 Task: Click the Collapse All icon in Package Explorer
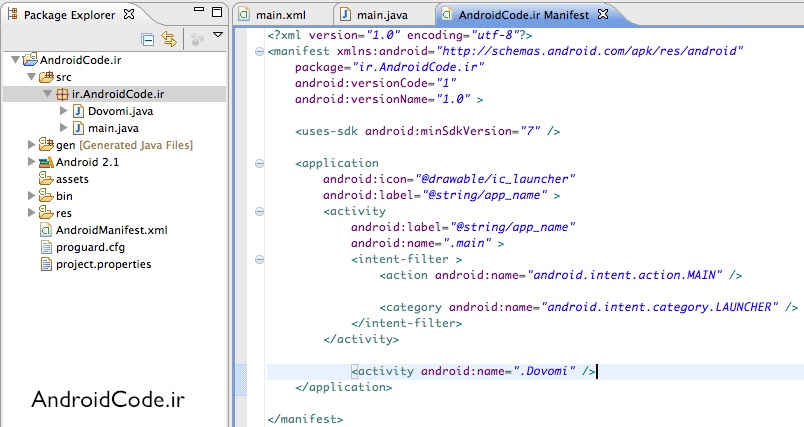click(148, 40)
